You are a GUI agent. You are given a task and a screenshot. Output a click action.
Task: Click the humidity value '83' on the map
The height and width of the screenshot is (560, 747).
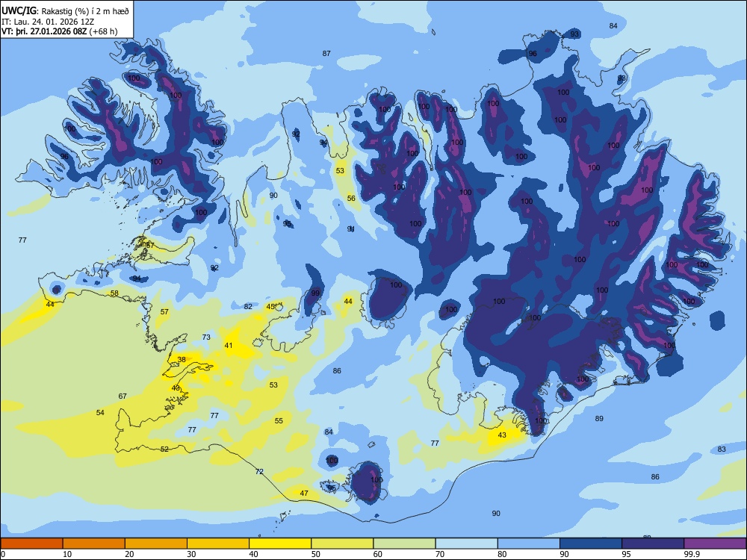pyautogui.click(x=722, y=449)
